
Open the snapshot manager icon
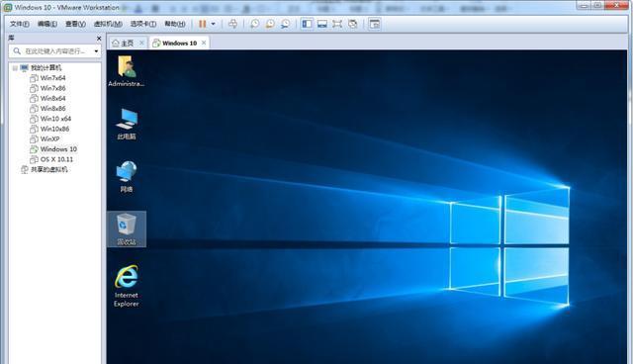coord(285,24)
